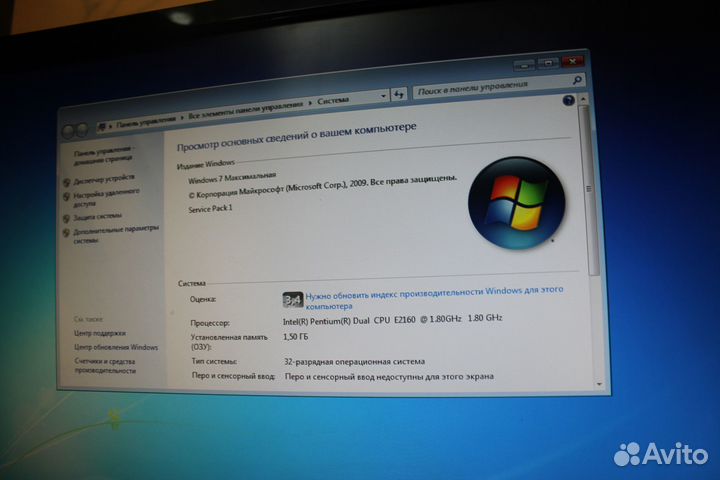The width and height of the screenshot is (720, 480).
Task: Click the Service Pack 1 text
Action: click(x=210, y=209)
